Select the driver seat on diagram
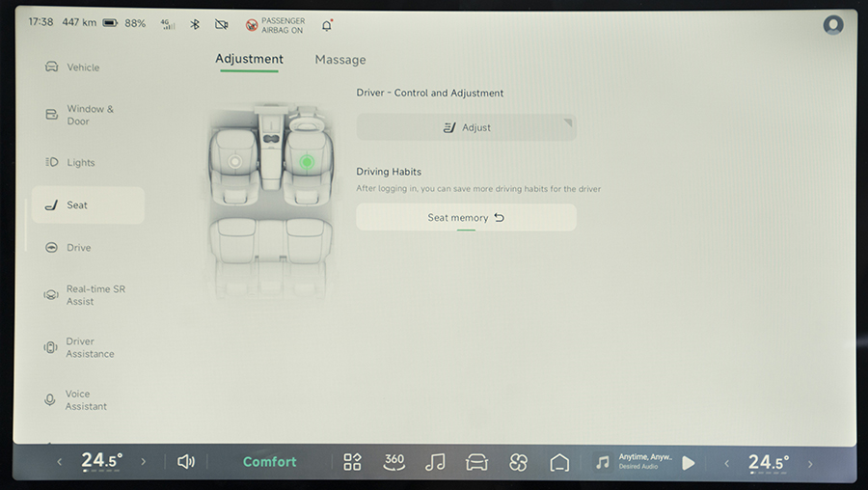Image resolution: width=868 pixels, height=490 pixels. point(307,162)
